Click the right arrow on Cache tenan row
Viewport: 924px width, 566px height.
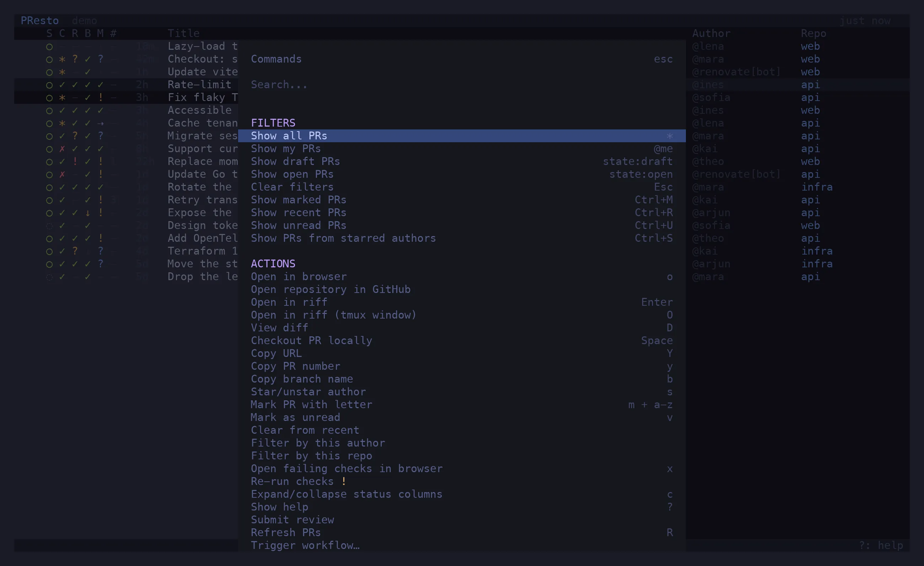[x=101, y=123]
